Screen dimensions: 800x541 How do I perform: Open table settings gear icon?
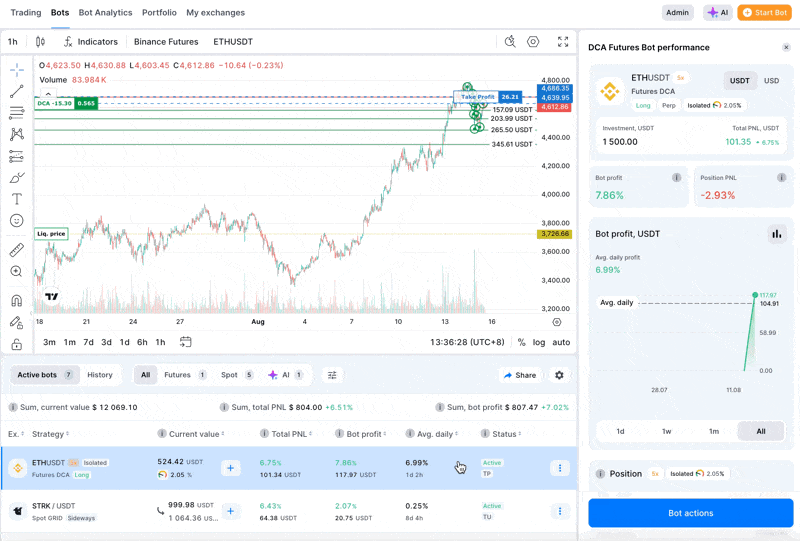pyautogui.click(x=559, y=375)
